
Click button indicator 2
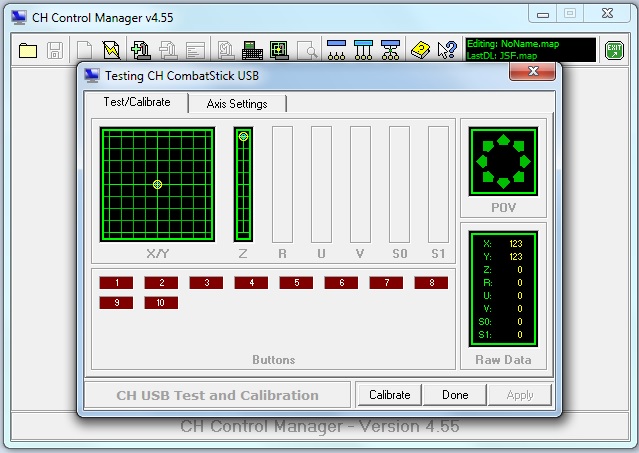(x=161, y=283)
